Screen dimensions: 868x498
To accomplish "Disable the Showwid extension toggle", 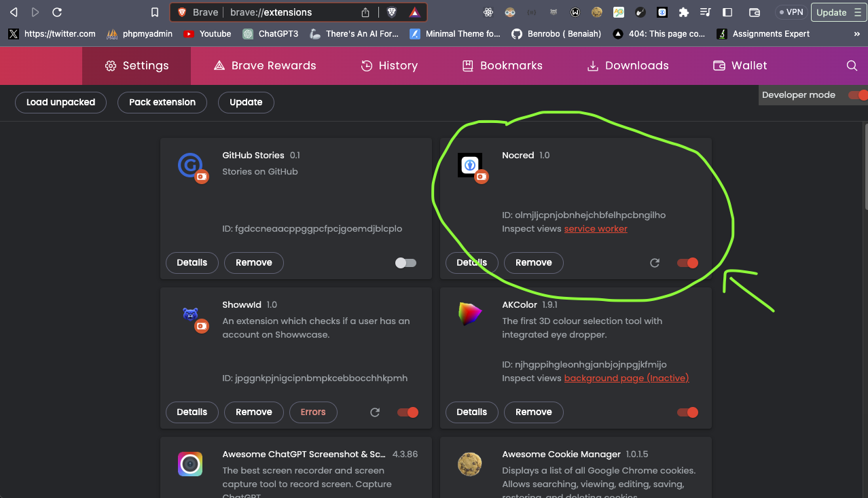I will (408, 412).
